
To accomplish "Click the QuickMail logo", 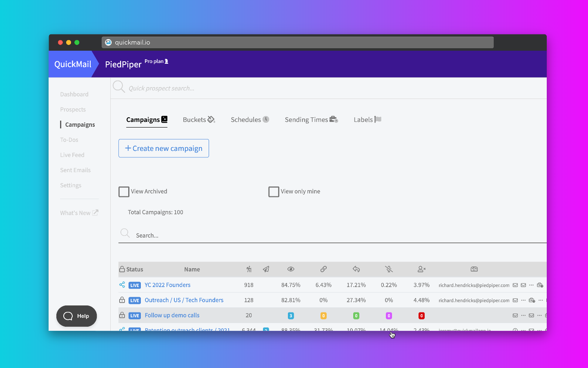I will 72,64.
